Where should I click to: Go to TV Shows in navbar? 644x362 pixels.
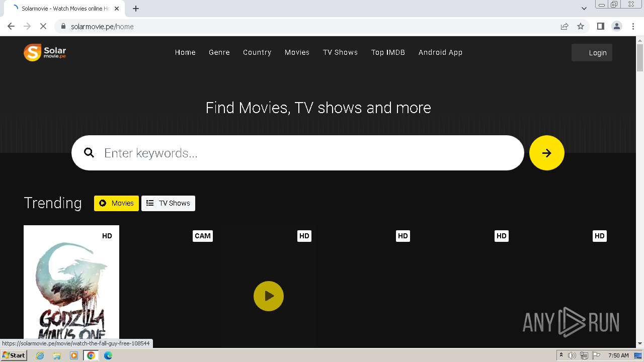[x=340, y=52]
